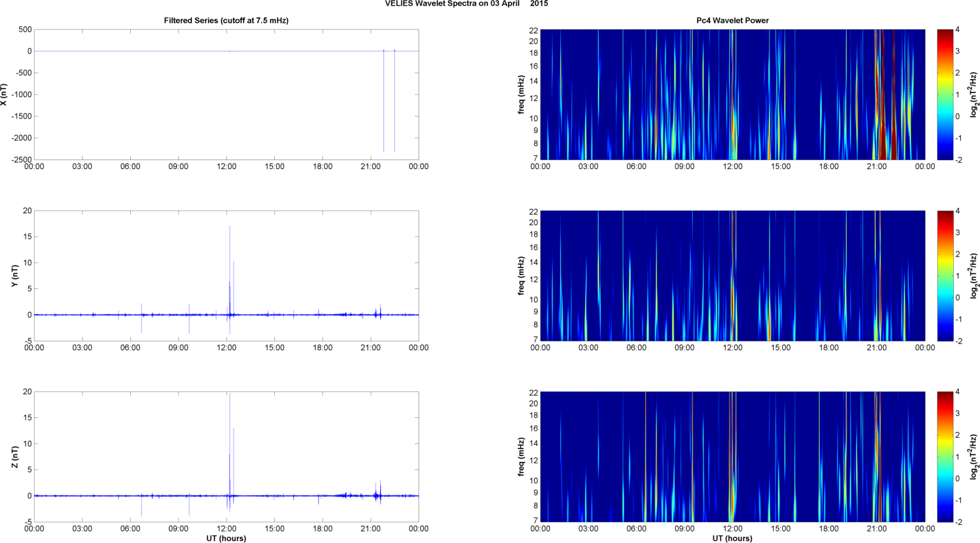Click the Pc4 Wavelet Power heading
980x543 pixels.
pyautogui.click(x=732, y=20)
